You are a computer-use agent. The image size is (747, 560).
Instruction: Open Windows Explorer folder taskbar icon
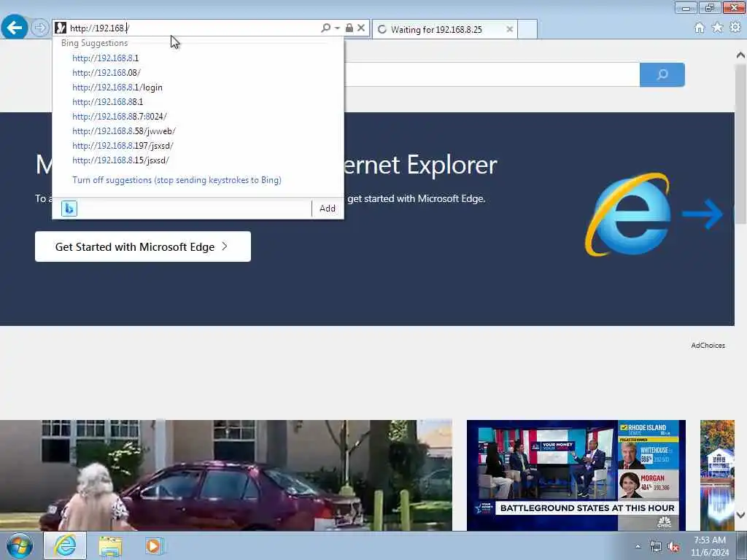click(111, 545)
